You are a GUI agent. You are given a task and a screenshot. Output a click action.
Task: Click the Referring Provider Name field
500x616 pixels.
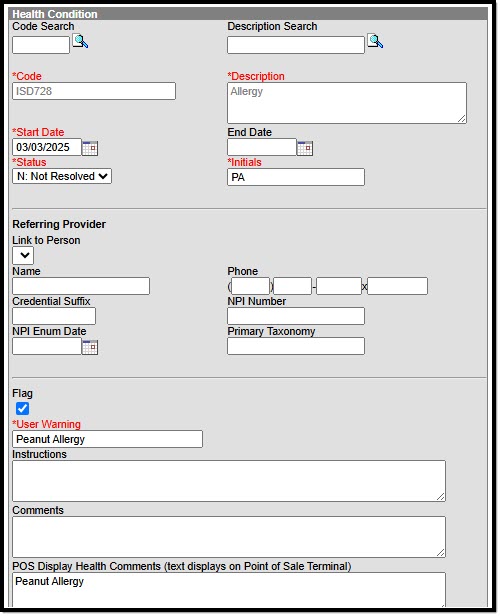pyautogui.click(x=81, y=286)
